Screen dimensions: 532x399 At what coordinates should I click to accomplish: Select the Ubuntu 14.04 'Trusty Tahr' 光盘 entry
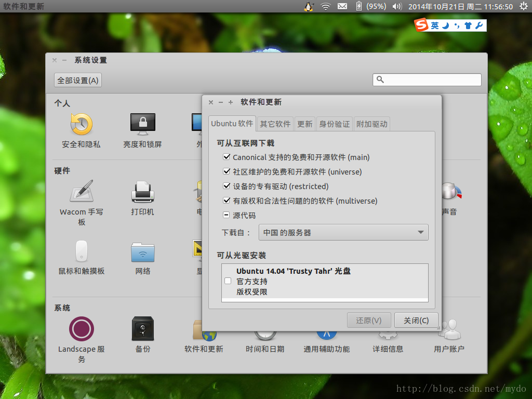(x=325, y=281)
